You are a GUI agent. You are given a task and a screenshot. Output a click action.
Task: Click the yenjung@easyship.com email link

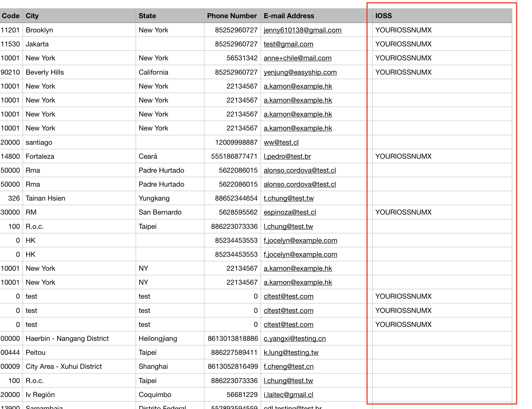(x=300, y=72)
